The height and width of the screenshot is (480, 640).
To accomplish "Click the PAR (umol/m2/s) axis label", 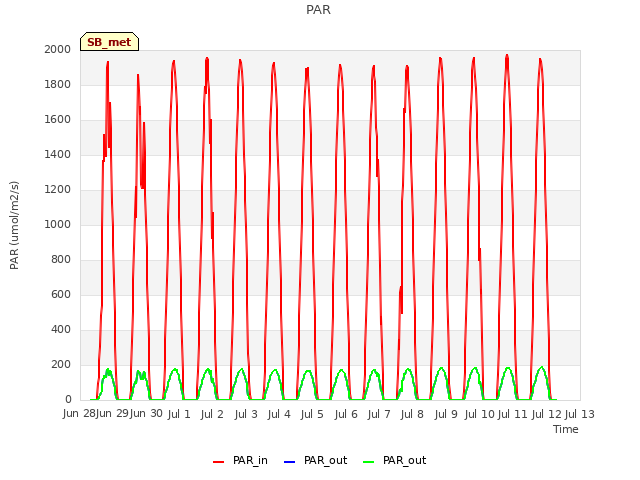I will tap(14, 225).
